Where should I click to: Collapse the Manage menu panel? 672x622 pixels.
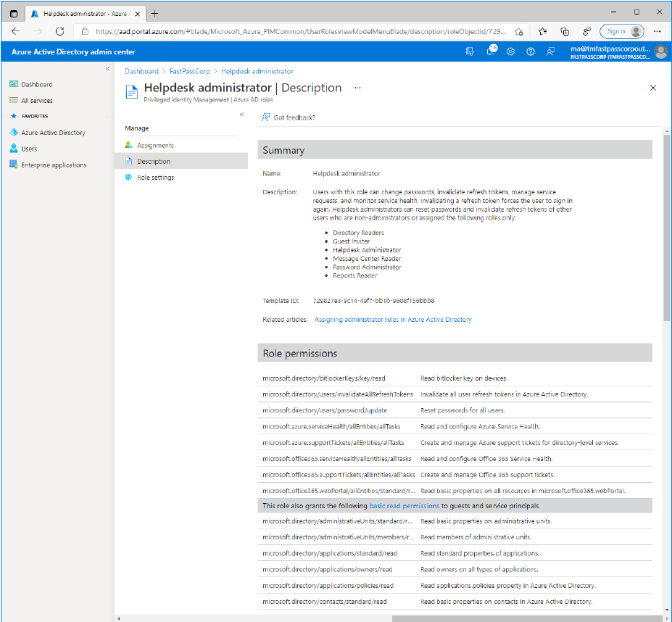(241, 115)
